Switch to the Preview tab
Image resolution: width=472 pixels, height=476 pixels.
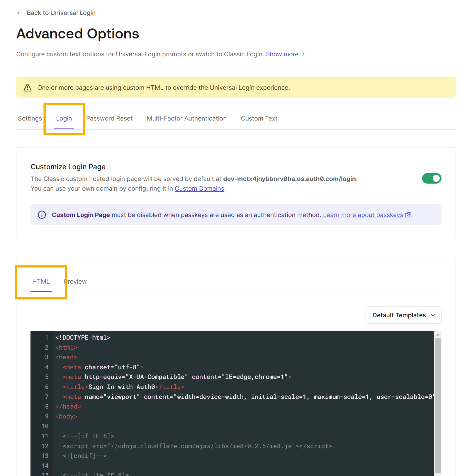pos(75,282)
